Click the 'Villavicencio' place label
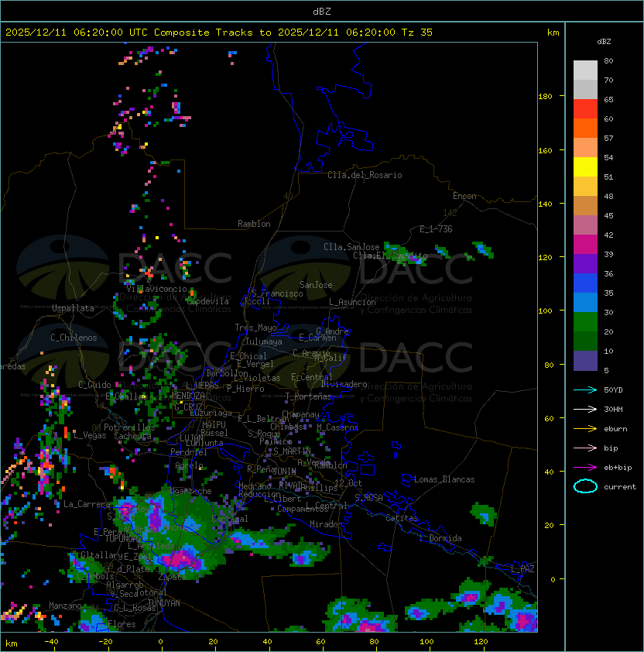Screen dimensions: 644x652 point(156,289)
